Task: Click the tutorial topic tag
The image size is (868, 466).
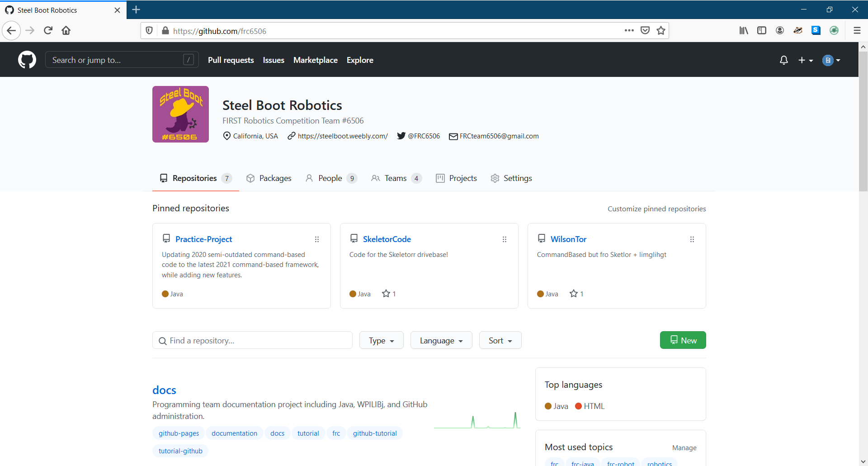Action: [308, 433]
